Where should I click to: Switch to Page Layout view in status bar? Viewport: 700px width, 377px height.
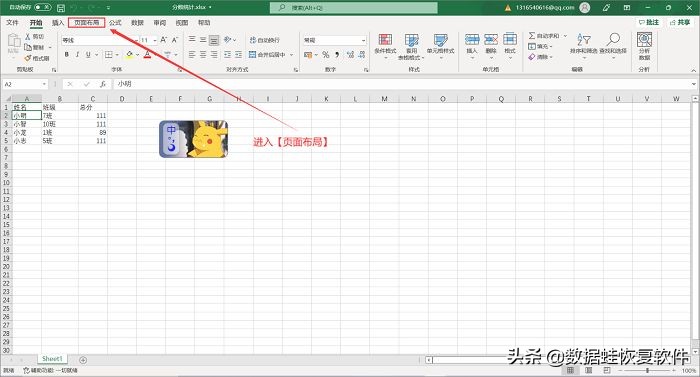tap(588, 370)
